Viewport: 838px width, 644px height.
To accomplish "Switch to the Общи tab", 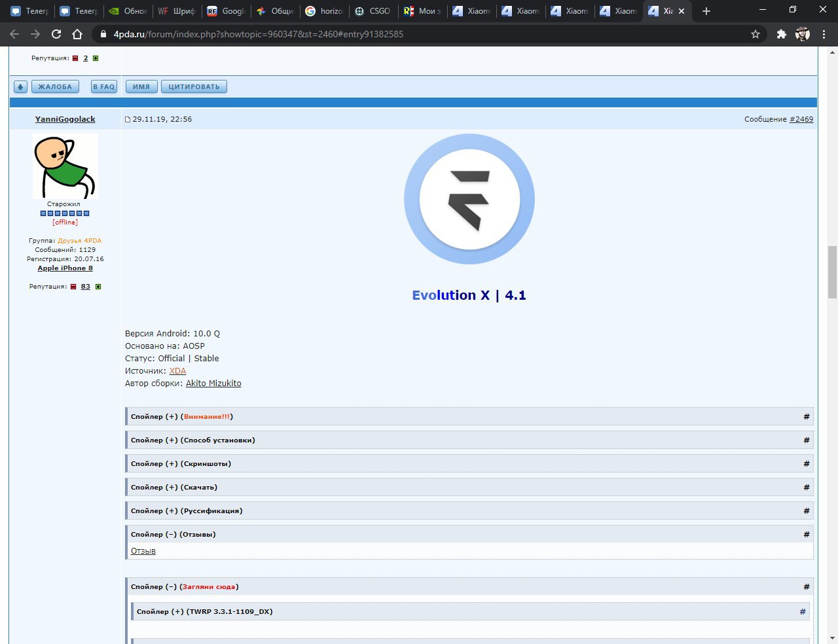I will click(x=275, y=11).
